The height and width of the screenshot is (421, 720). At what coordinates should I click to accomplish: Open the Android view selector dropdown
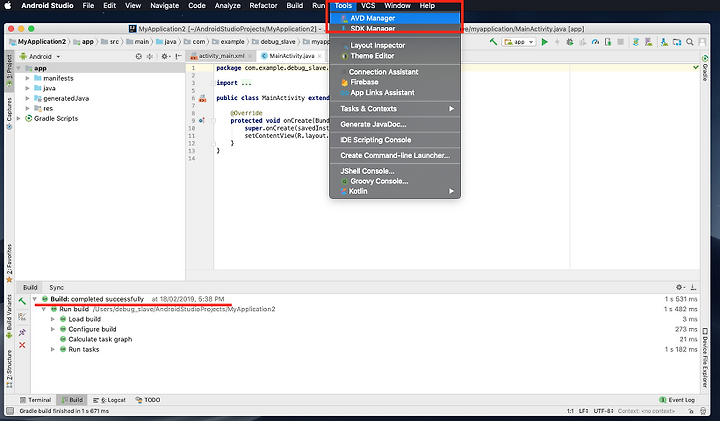click(x=40, y=56)
